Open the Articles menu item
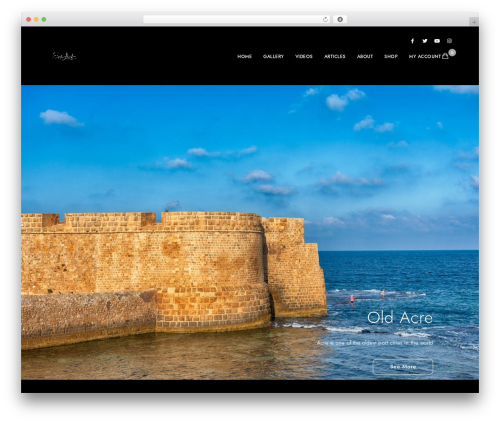 pyautogui.click(x=335, y=56)
